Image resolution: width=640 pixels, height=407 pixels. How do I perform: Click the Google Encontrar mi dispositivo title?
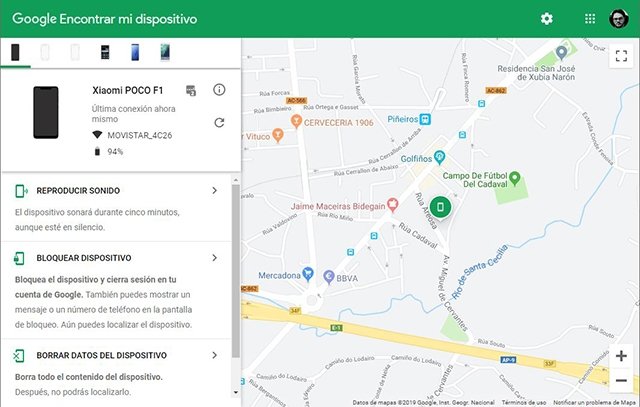[104, 19]
